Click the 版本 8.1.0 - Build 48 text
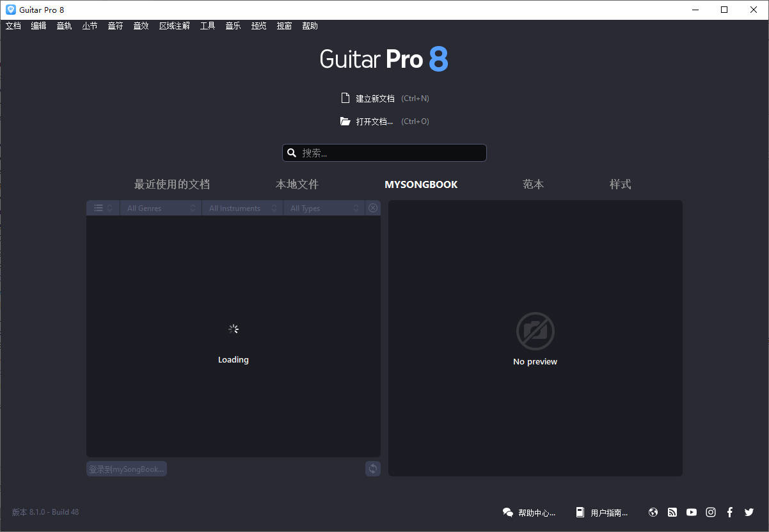This screenshot has width=769, height=532. coord(45,512)
